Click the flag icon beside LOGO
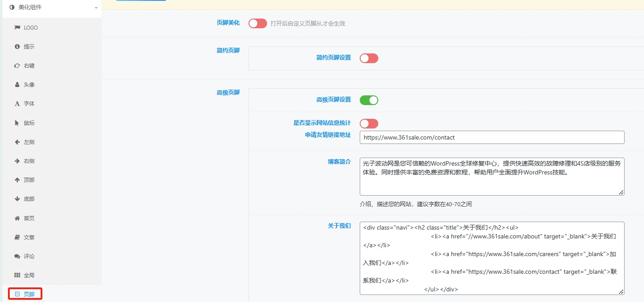This screenshot has height=302, width=644. point(17,27)
